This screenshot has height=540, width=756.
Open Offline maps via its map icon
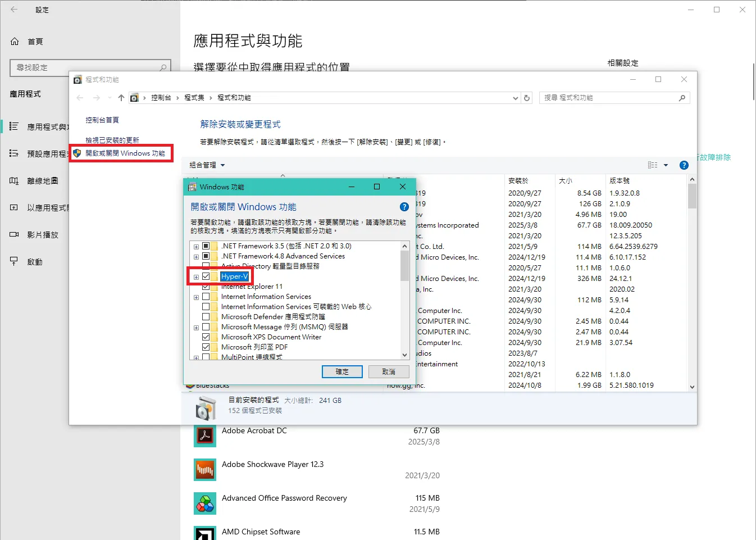[x=14, y=180]
